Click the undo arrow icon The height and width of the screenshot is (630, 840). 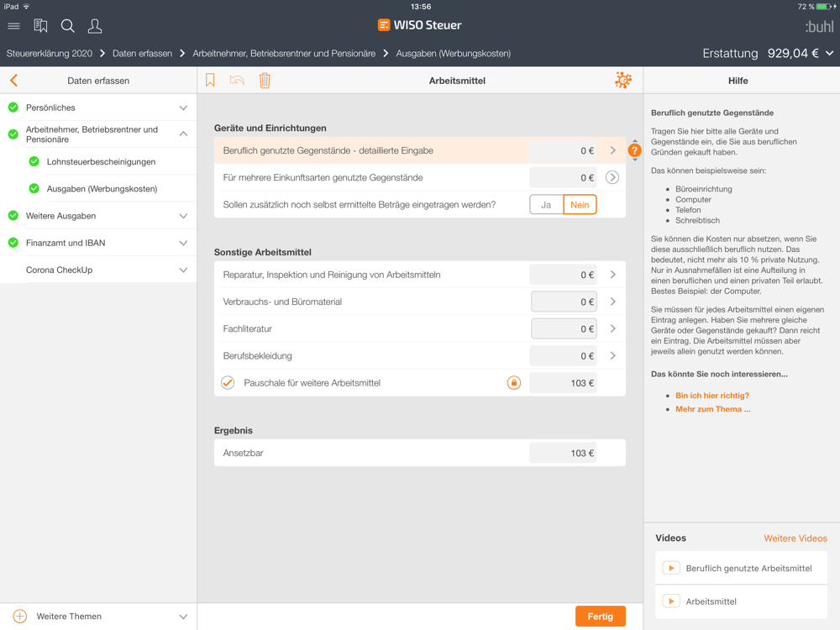pos(237,81)
